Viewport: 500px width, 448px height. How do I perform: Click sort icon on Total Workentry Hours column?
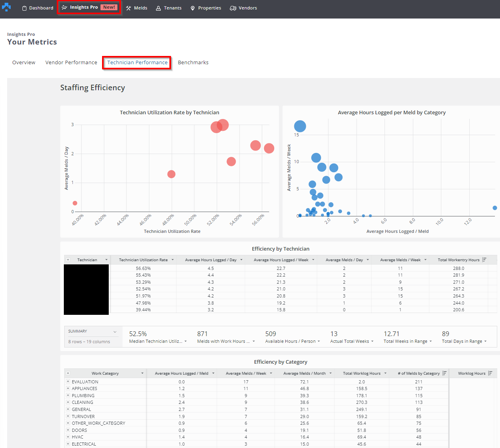(484, 260)
